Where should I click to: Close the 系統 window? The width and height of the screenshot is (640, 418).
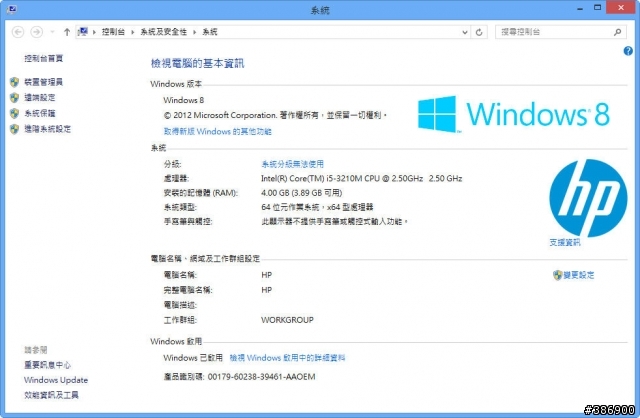coord(621,7)
